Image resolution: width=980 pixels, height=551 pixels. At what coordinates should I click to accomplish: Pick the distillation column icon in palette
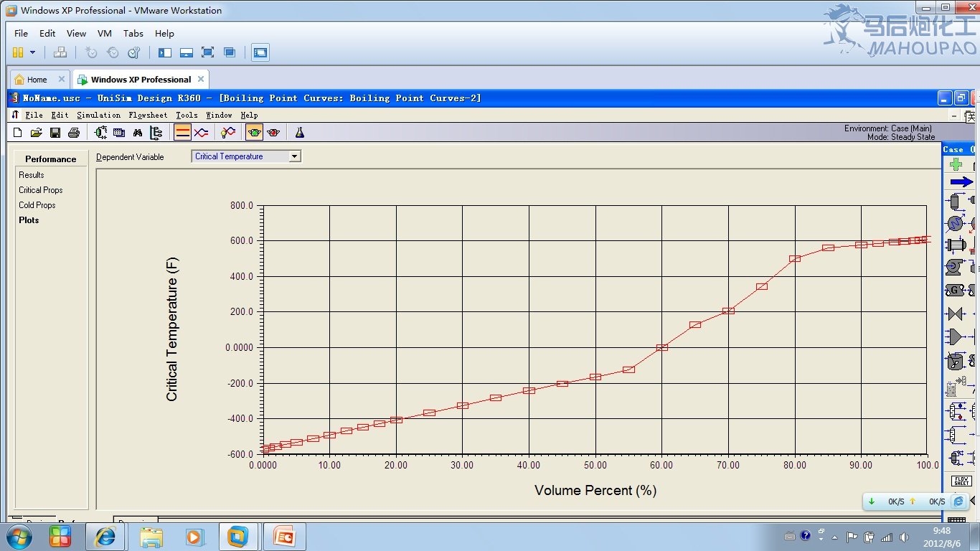956,412
